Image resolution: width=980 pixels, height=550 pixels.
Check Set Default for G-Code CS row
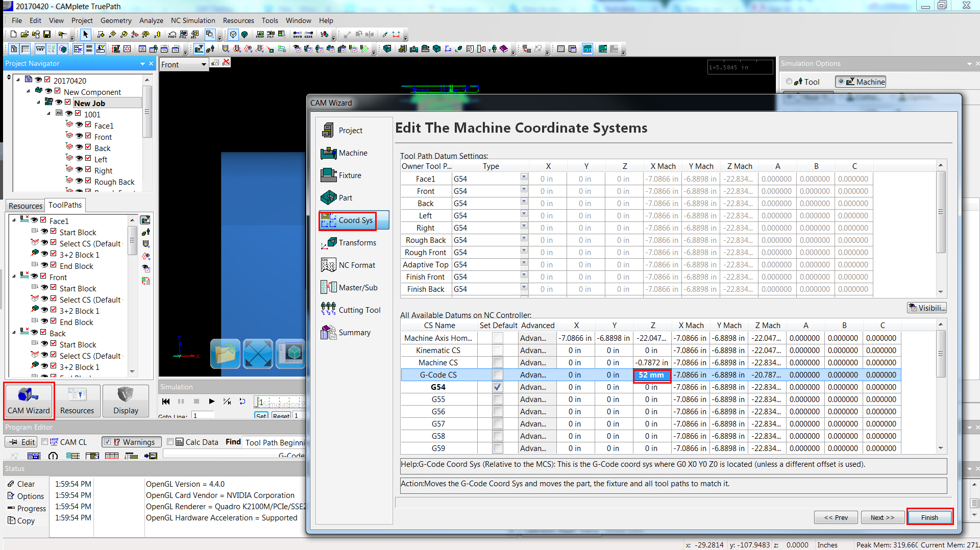pyautogui.click(x=498, y=375)
